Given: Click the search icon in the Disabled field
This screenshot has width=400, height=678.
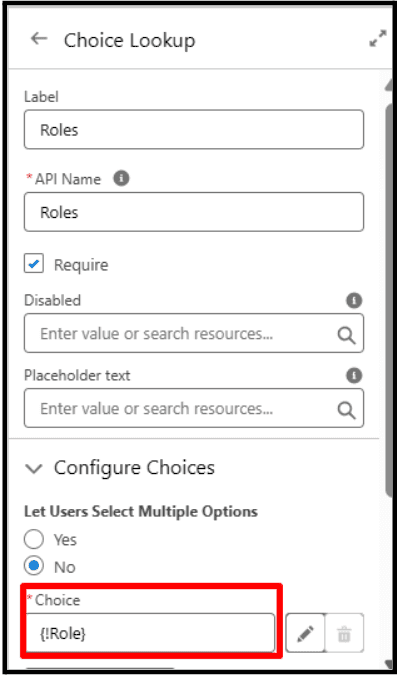Looking at the screenshot, I should [x=346, y=335].
